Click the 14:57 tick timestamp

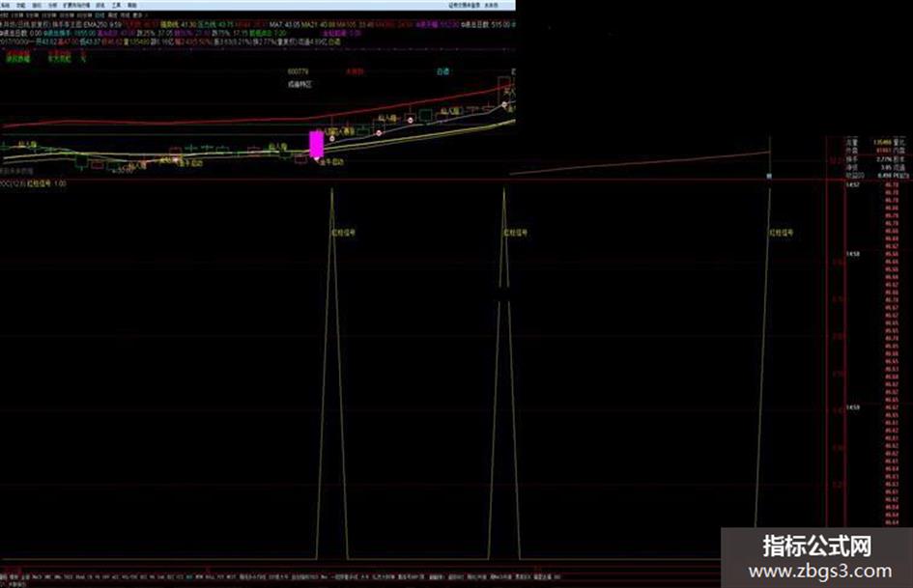(x=852, y=185)
